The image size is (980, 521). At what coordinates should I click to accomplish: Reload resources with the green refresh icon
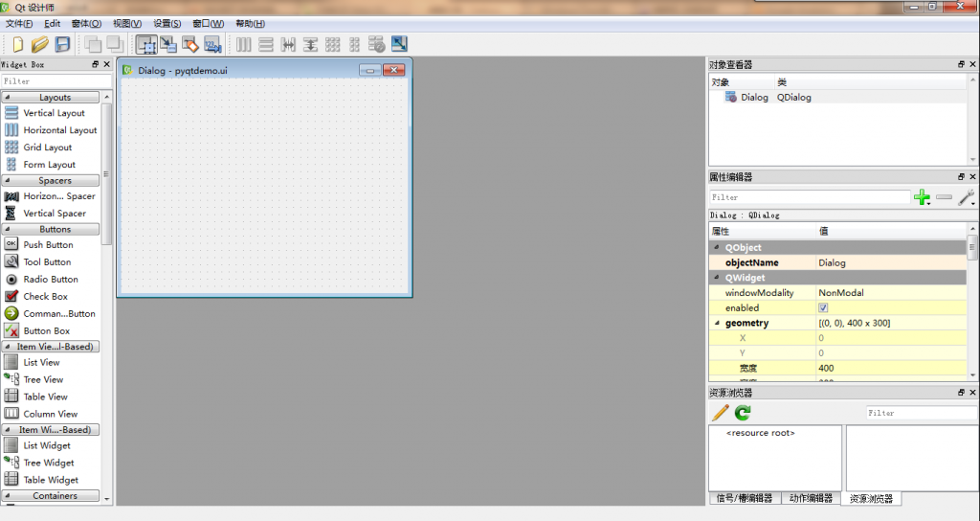click(x=743, y=413)
